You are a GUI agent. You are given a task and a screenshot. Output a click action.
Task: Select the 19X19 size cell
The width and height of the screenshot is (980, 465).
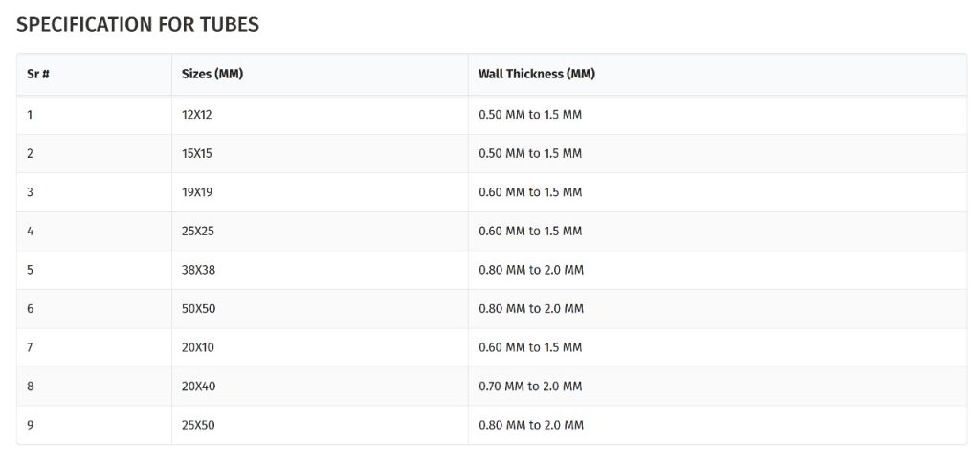[197, 192]
